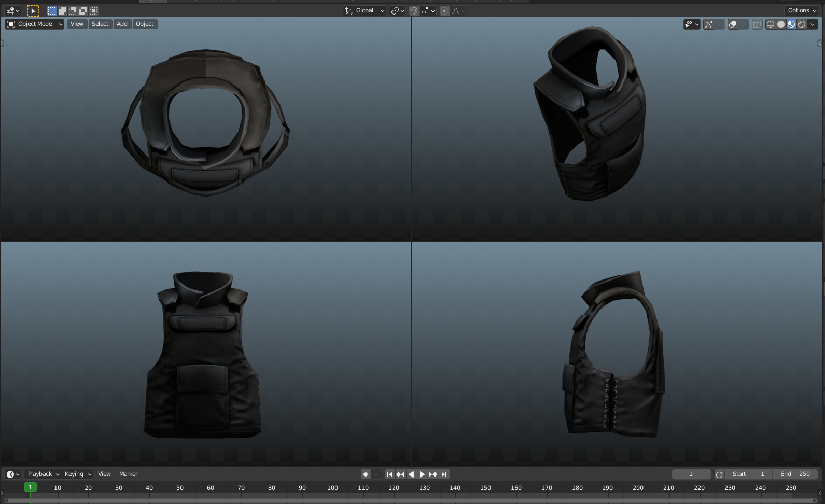The image size is (825, 504).
Task: Click the End frame field showing 250
Action: (795, 474)
